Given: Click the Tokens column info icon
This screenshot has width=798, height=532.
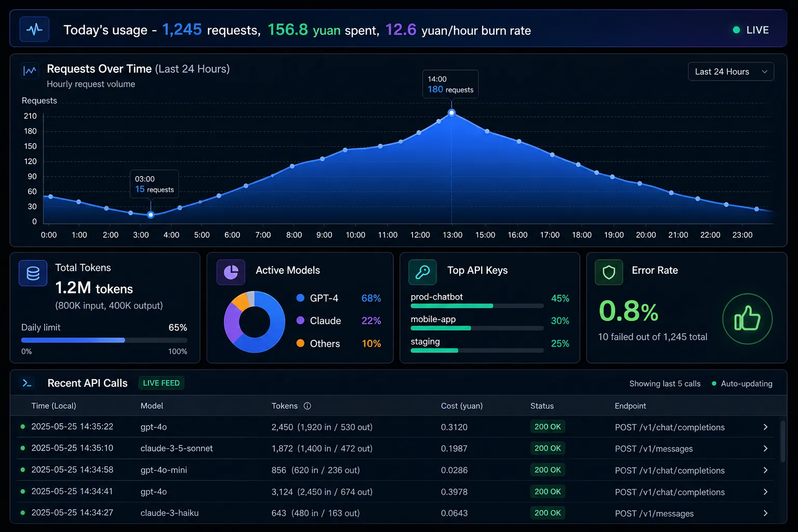Looking at the screenshot, I should coord(307,406).
